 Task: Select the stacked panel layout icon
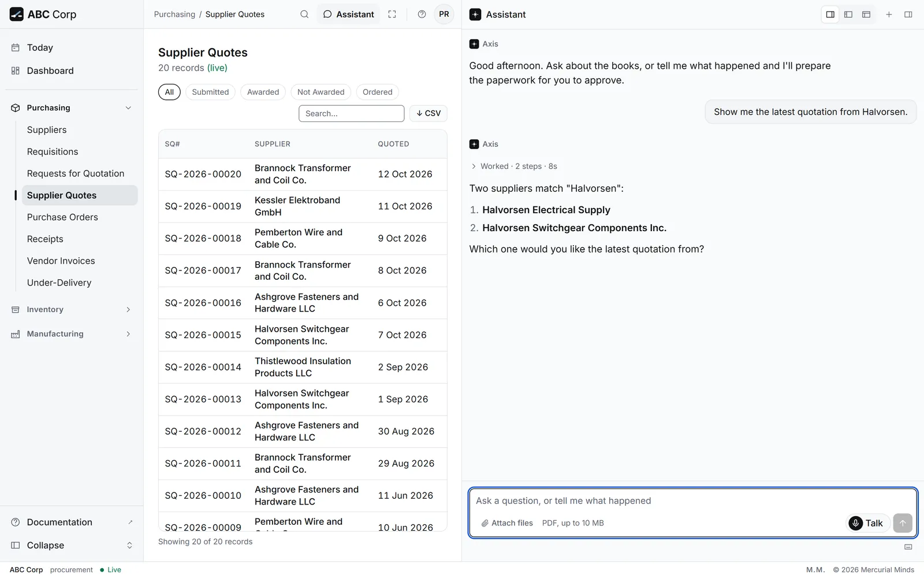[866, 14]
